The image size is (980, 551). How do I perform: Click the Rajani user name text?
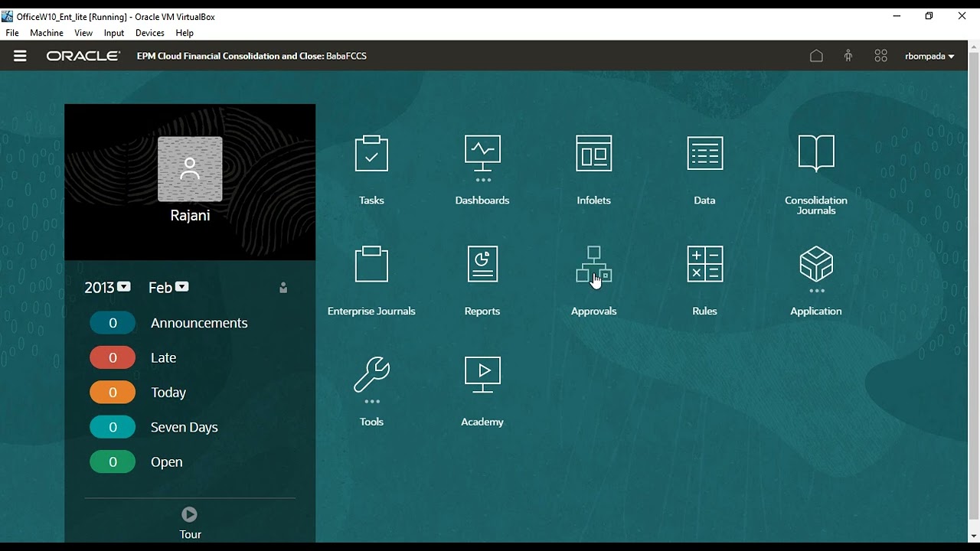[x=190, y=216]
